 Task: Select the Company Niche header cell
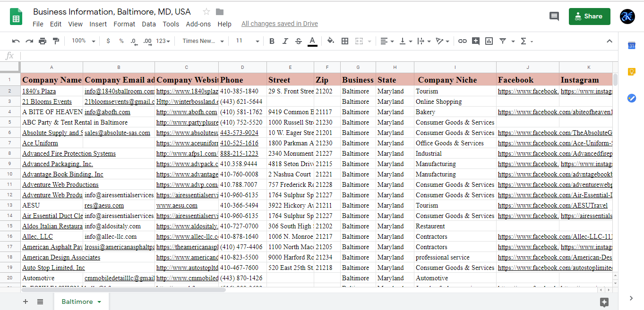click(x=455, y=80)
